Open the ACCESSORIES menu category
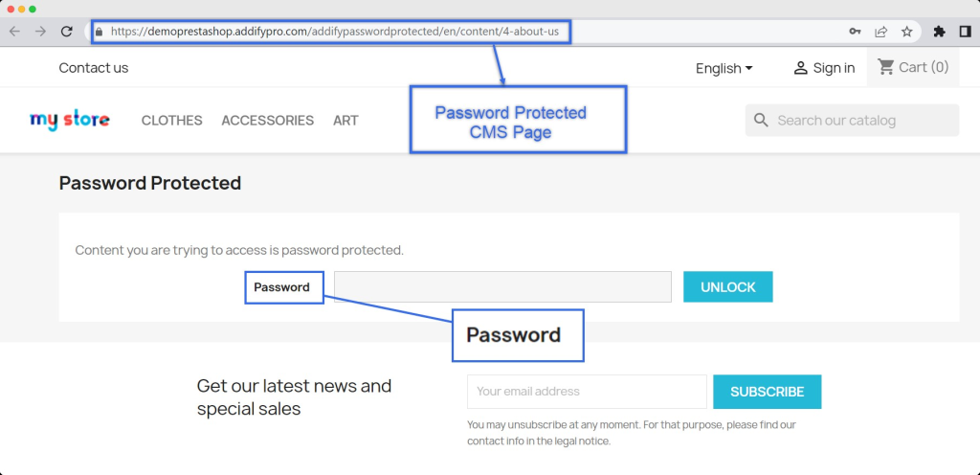Viewport: 980px width, 475px height. (x=267, y=121)
